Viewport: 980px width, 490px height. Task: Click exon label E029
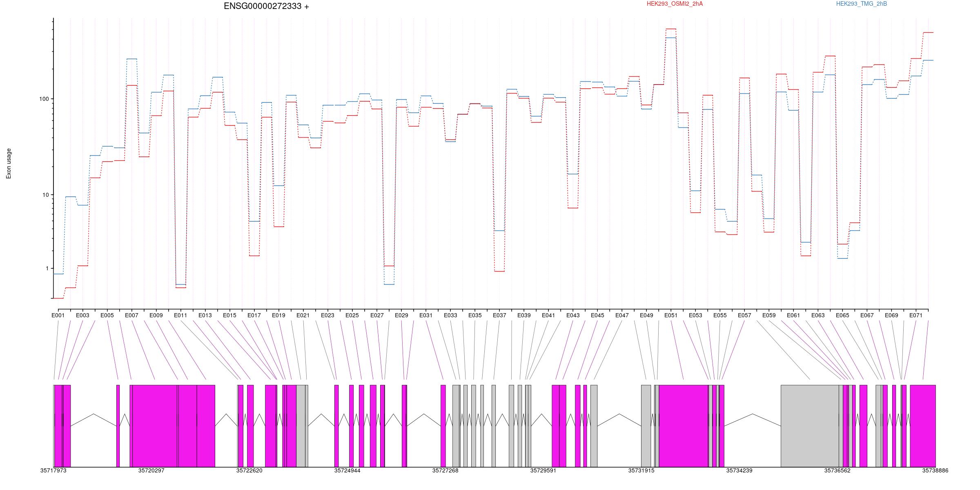pos(401,315)
